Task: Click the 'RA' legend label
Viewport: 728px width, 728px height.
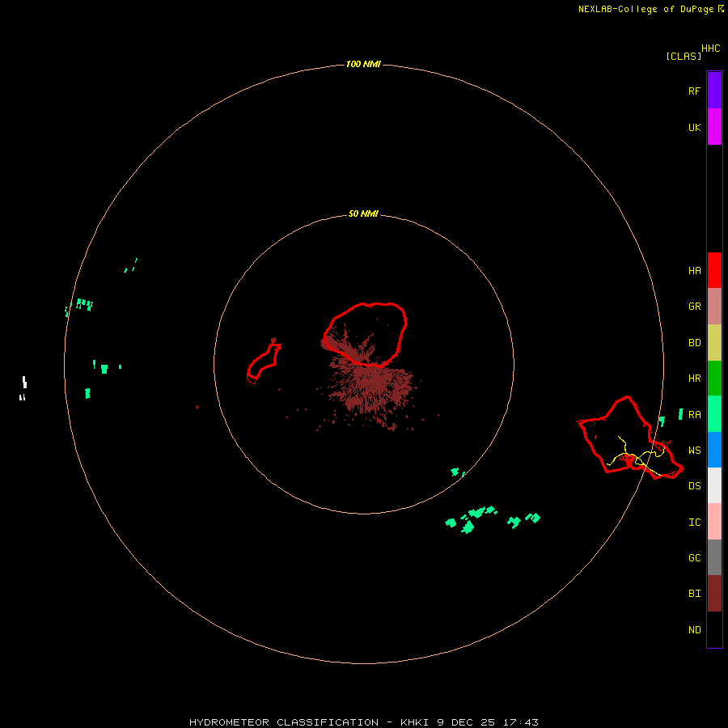Action: pyautogui.click(x=695, y=415)
